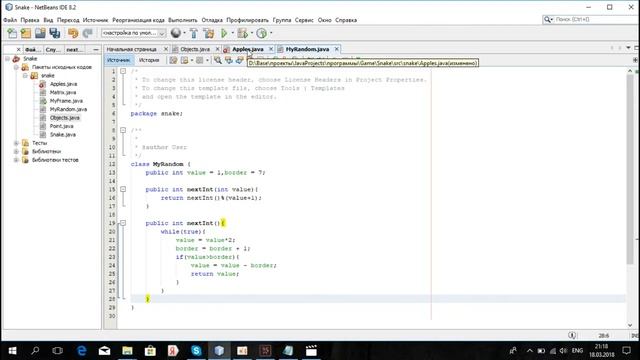
Task: Click the Save All toolbar icon
Action: [55, 33]
